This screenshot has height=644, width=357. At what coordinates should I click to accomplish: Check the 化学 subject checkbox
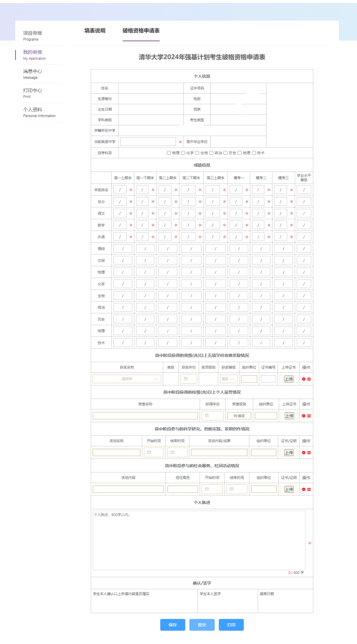[183, 153]
